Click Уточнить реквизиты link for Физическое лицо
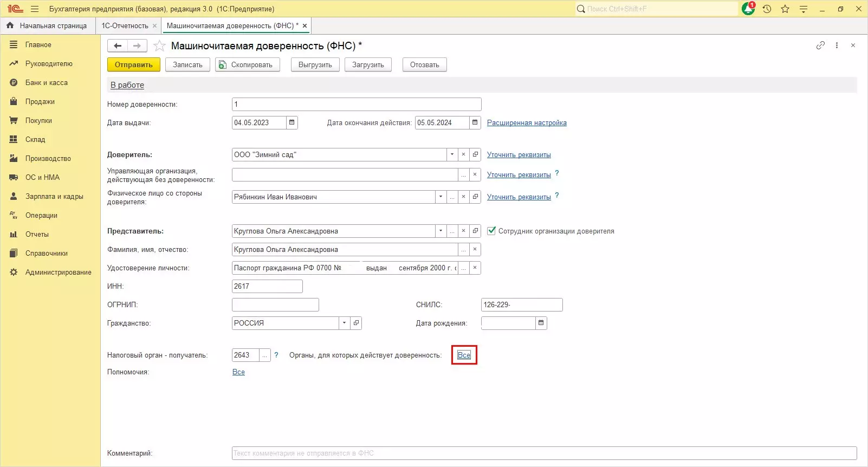Screen dimensions: 868x467 (x=519, y=197)
